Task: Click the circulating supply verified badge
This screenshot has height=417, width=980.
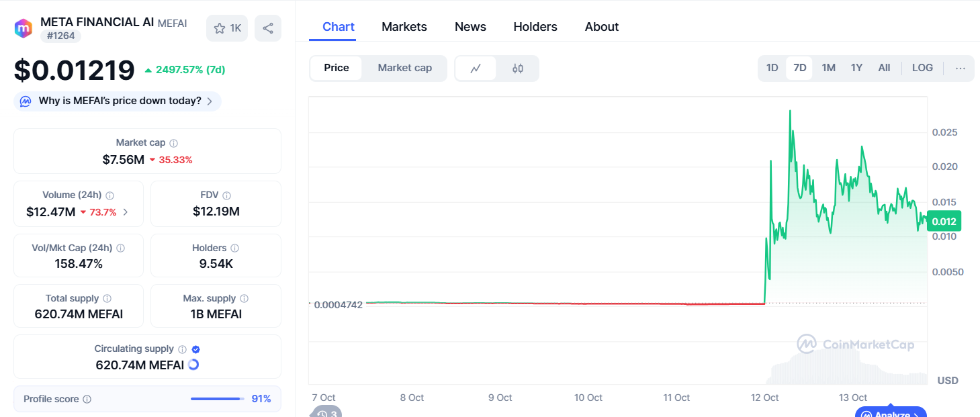Action: pos(195,349)
